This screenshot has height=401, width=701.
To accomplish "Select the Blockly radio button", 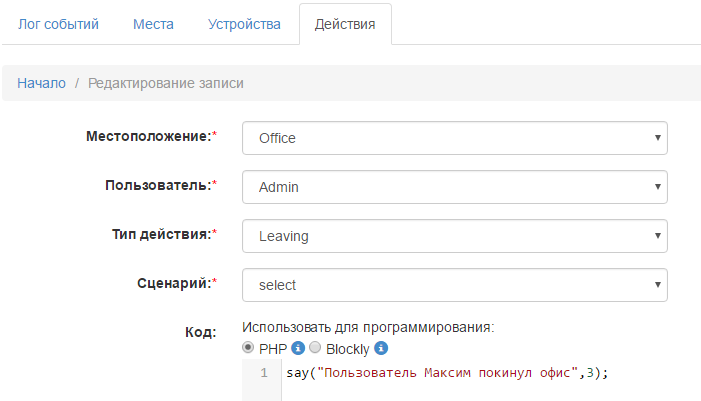I will pyautogui.click(x=315, y=348).
